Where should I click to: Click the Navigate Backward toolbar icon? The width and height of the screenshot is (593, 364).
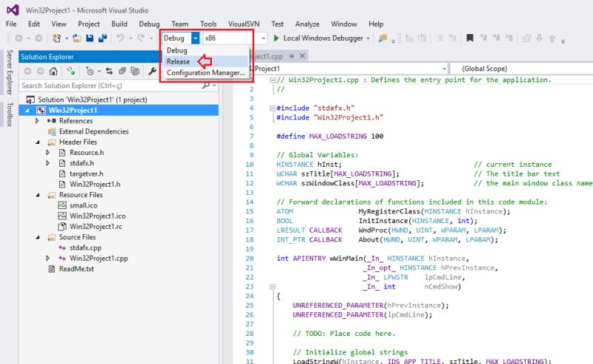pyautogui.click(x=19, y=39)
